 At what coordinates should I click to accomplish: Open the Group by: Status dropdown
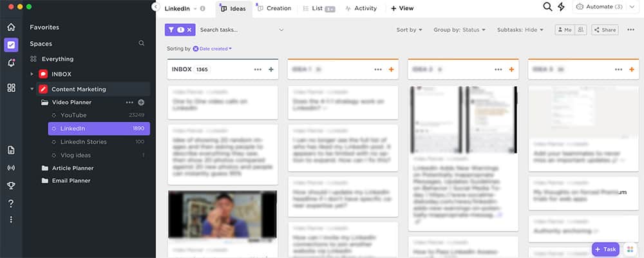tap(460, 30)
